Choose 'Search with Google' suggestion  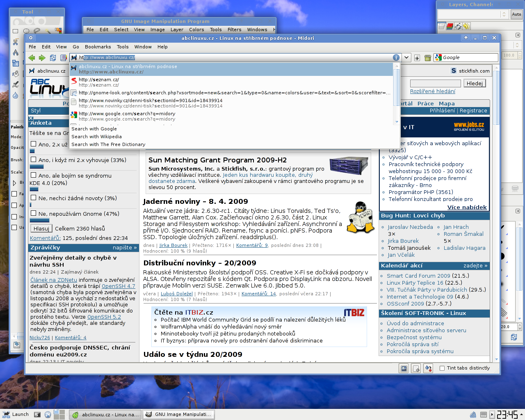[x=94, y=129]
